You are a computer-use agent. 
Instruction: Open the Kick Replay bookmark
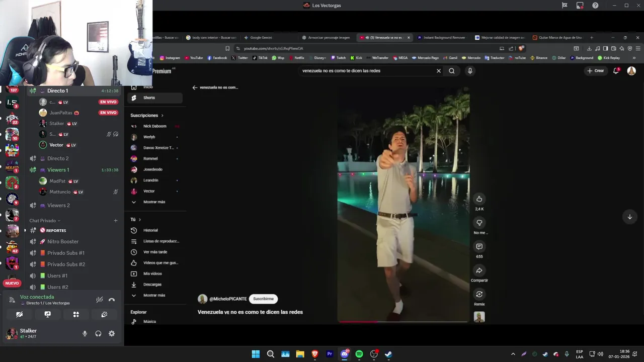[609, 58]
